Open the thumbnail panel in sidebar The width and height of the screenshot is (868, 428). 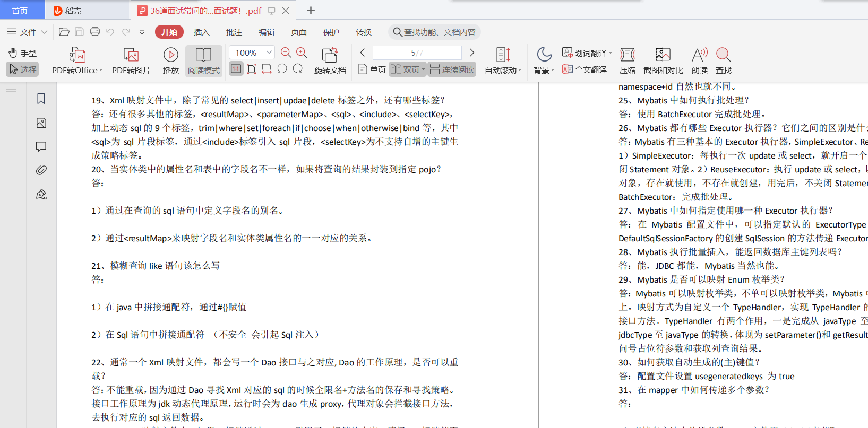click(x=41, y=123)
